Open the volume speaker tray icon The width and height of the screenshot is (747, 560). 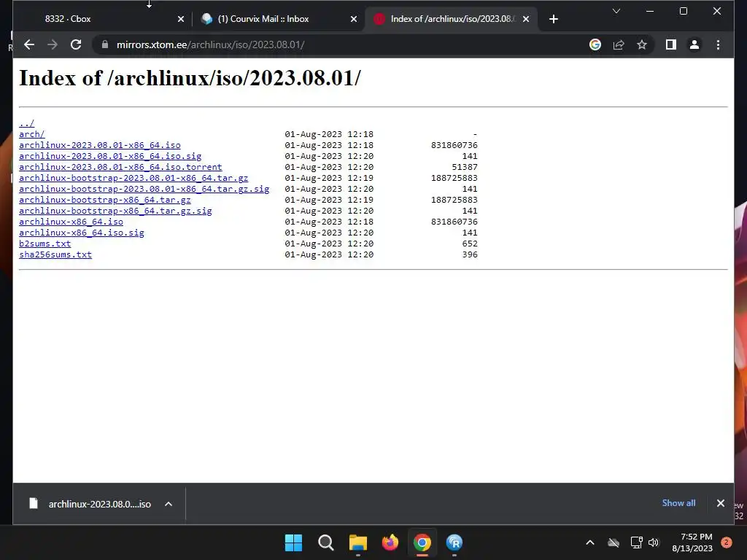(654, 542)
